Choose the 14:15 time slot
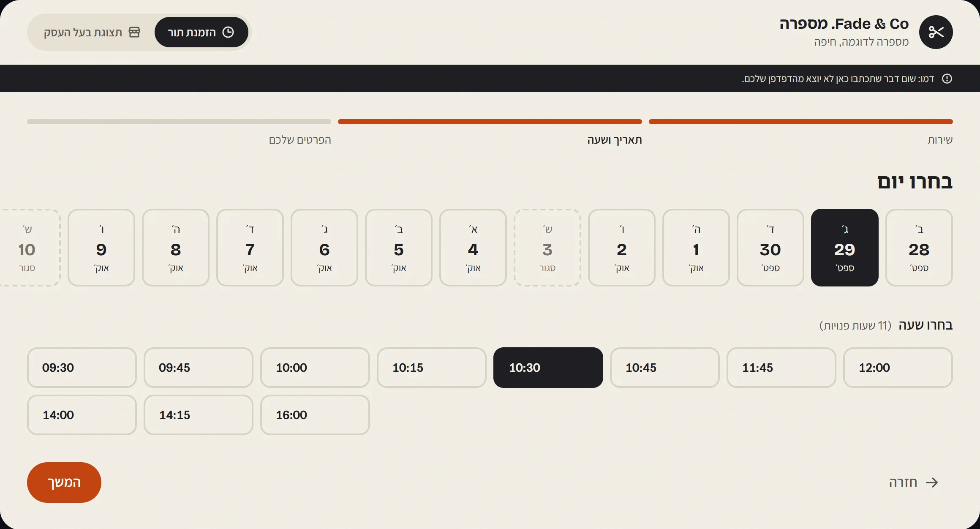The image size is (980, 529). 199,415
